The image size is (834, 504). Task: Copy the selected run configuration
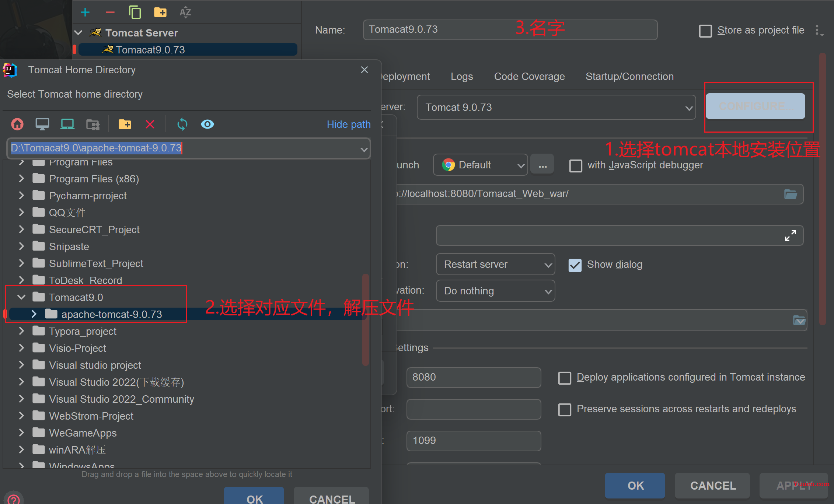[135, 12]
